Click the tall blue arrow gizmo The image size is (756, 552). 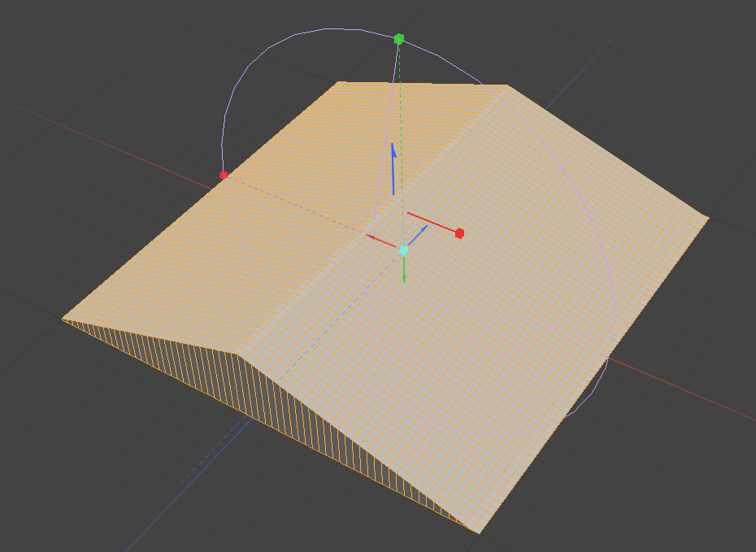pos(393,168)
